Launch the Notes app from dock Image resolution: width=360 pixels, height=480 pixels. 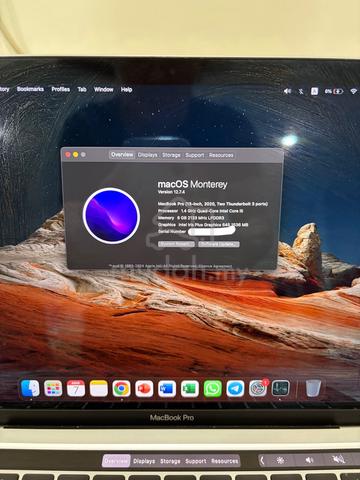point(99,388)
